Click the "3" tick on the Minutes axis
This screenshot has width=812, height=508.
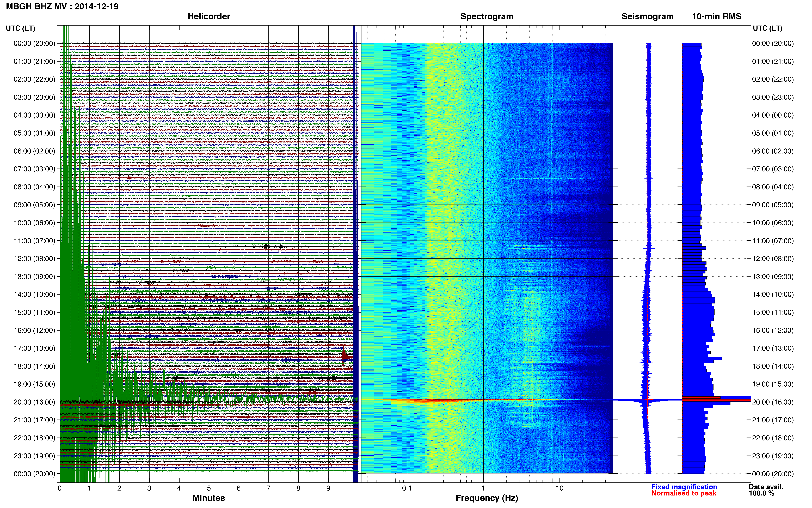point(149,488)
